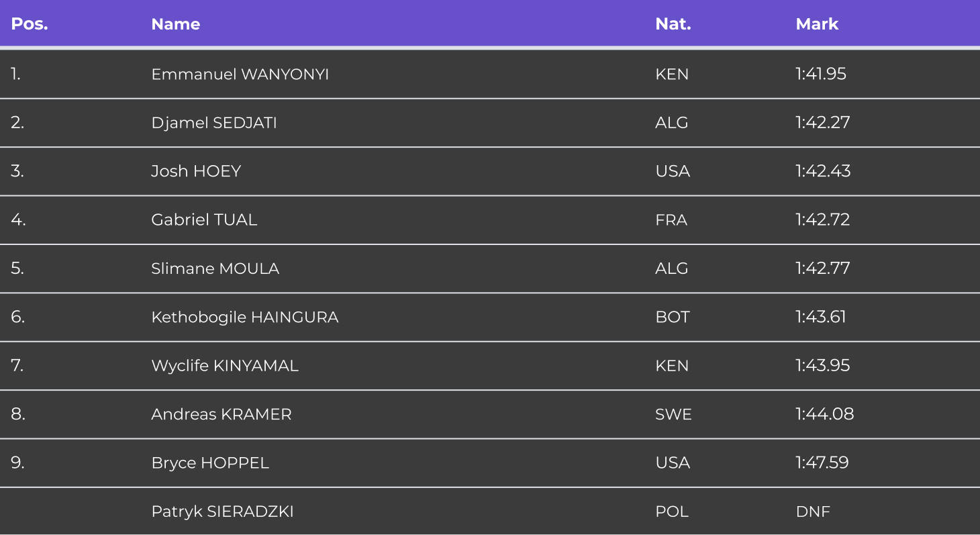Screen dimensions: 980x535
Task: Click the Pos. column header
Action: click(30, 24)
